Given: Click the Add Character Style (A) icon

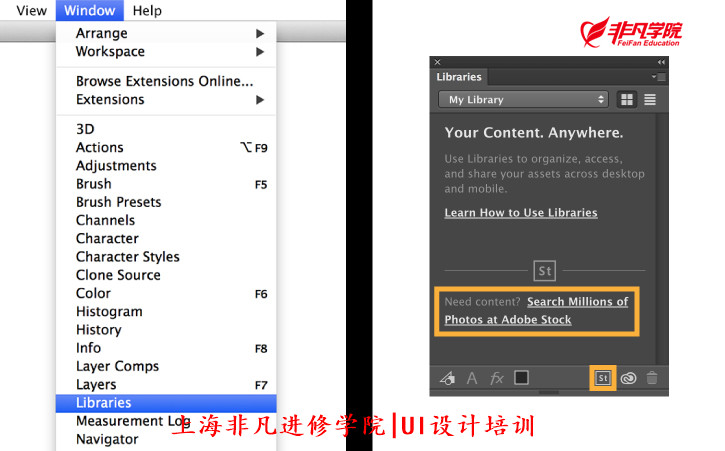Looking at the screenshot, I should [472, 378].
